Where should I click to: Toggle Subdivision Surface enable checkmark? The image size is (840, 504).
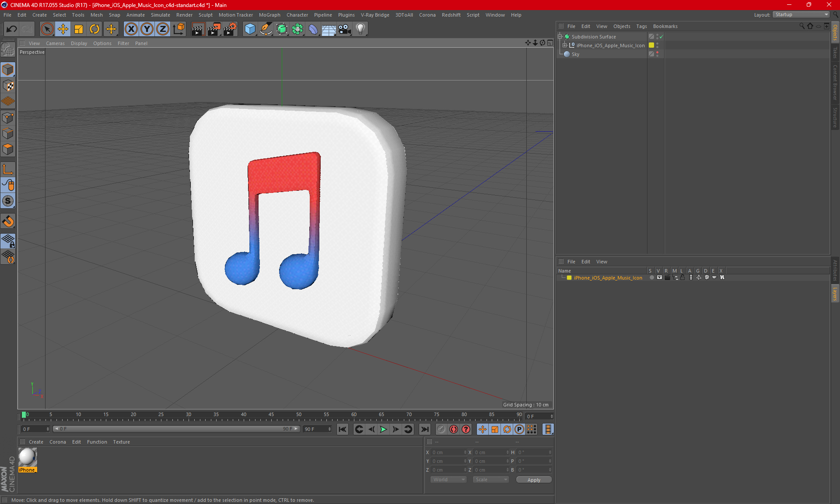661,37
